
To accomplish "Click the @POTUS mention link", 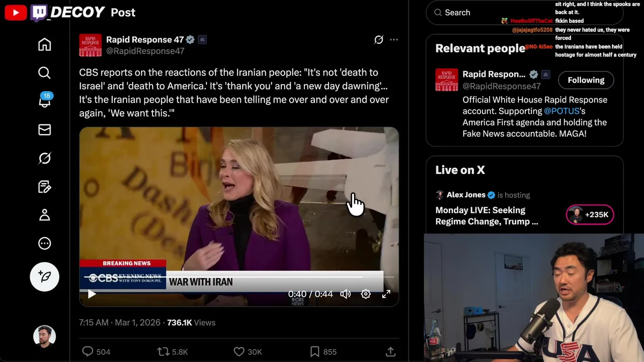I will (x=561, y=111).
